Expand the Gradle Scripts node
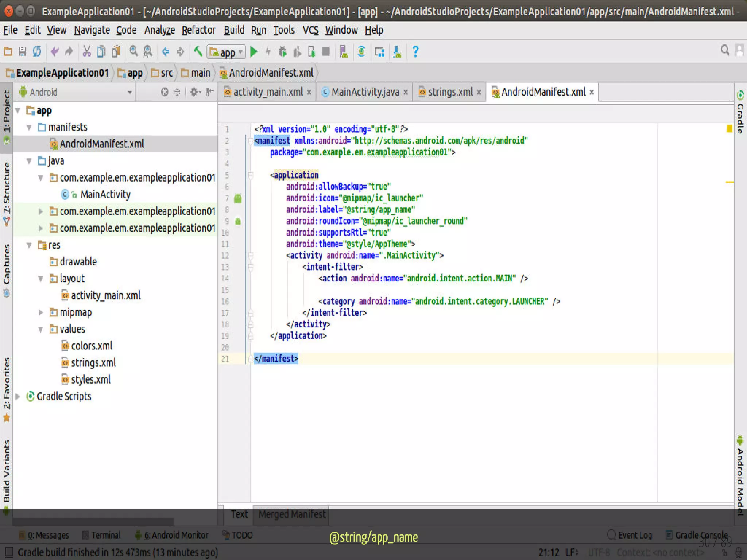The height and width of the screenshot is (560, 747). click(18, 396)
